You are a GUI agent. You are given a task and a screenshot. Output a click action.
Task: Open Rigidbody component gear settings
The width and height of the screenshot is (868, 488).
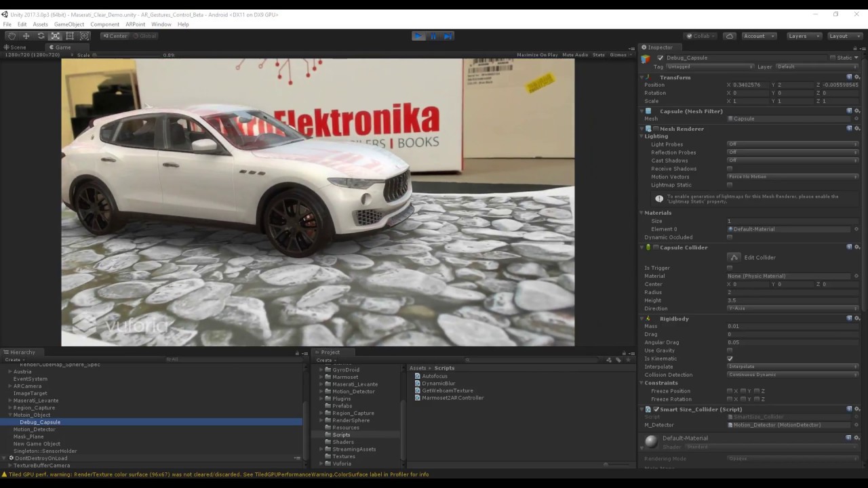pyautogui.click(x=857, y=319)
